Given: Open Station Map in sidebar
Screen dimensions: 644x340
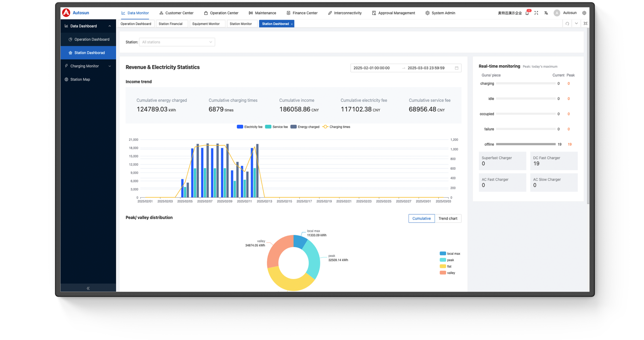Looking at the screenshot, I should coord(80,79).
